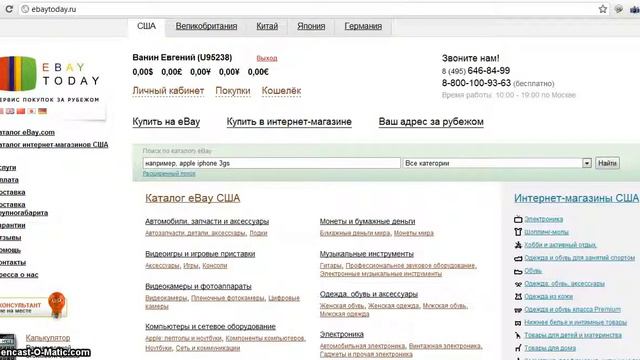Open Музыкальные инструменты category

click(367, 254)
